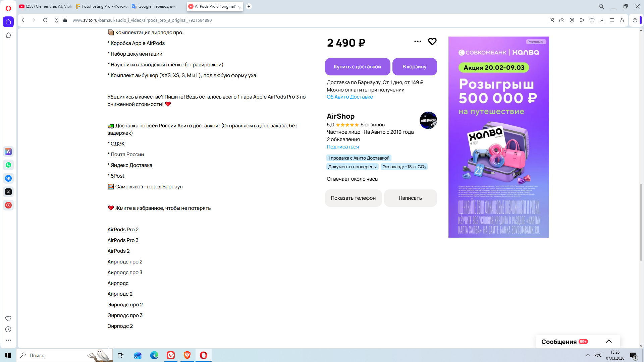Switch to Google Переводчик tab
The width and height of the screenshot is (644, 362).
[x=156, y=6]
